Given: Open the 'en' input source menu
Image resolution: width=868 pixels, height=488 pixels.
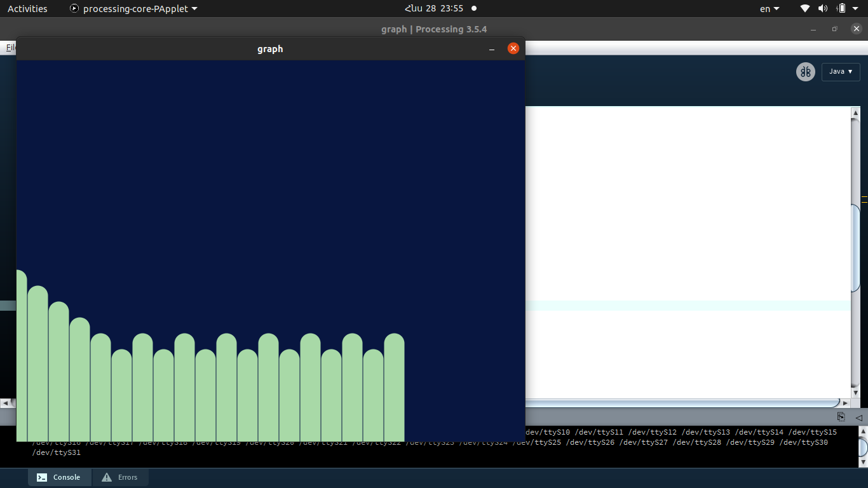Looking at the screenshot, I should pyautogui.click(x=770, y=9).
